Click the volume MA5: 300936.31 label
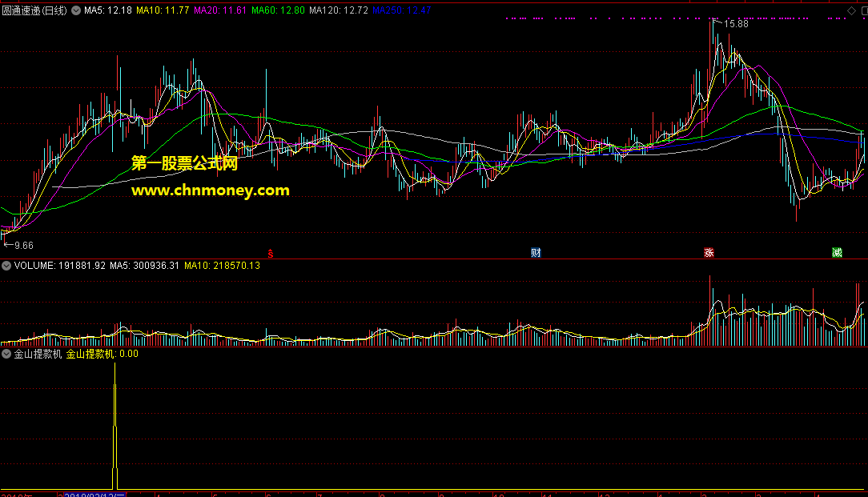The width and height of the screenshot is (868, 497). coord(144,266)
